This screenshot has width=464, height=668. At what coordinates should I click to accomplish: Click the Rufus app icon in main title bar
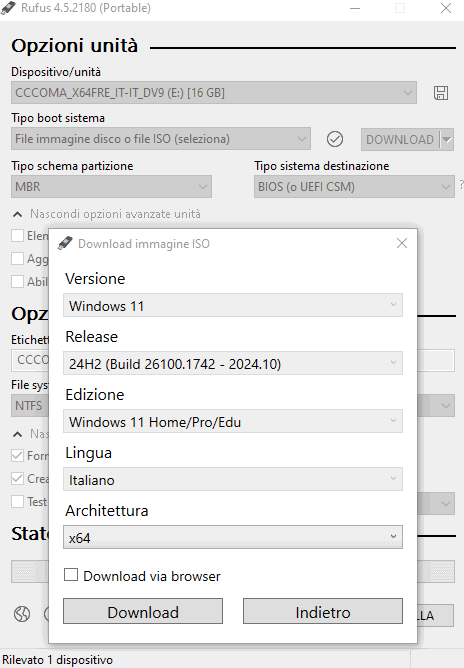[9, 8]
